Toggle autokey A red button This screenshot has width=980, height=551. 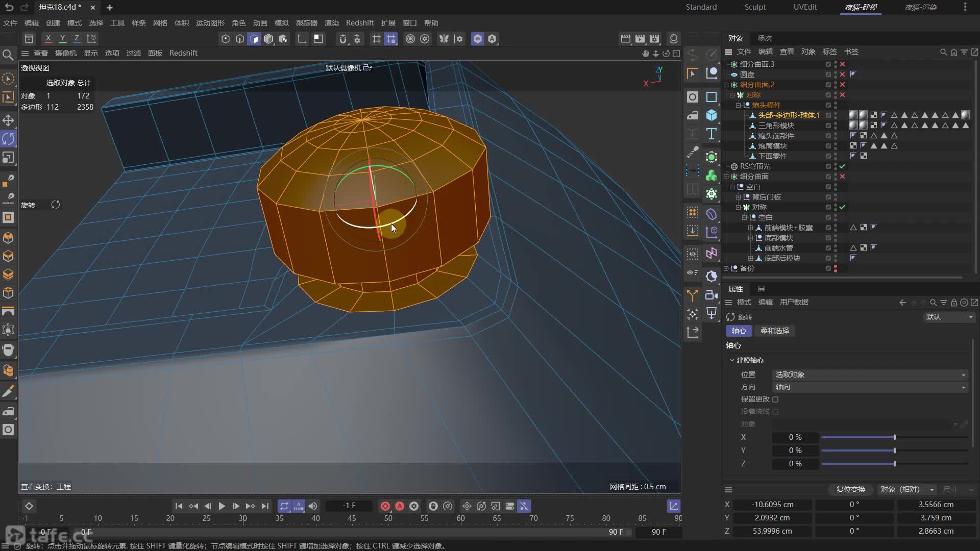pyautogui.click(x=400, y=506)
